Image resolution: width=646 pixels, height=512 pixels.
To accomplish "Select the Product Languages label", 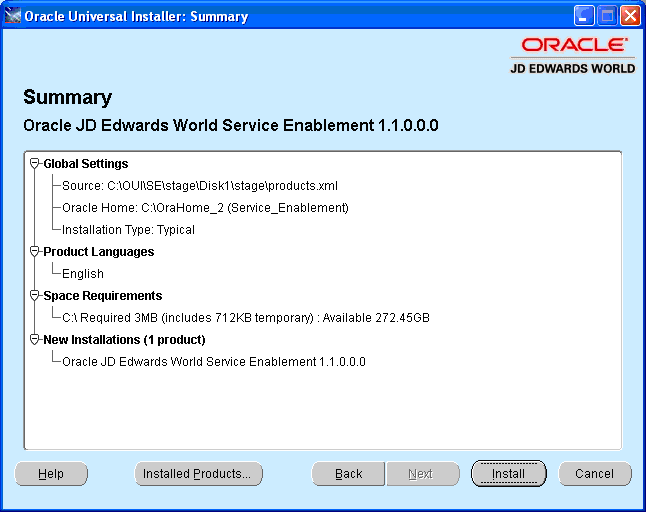I will [x=98, y=251].
